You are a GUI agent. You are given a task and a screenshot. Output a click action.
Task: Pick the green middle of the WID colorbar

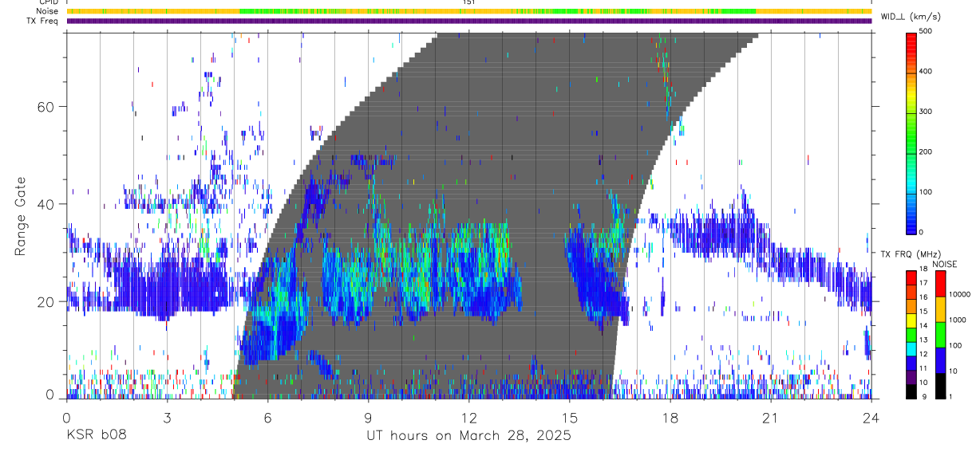click(911, 132)
